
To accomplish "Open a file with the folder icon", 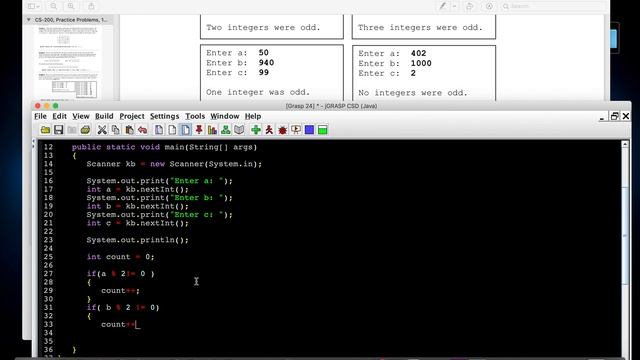I will click(45, 130).
